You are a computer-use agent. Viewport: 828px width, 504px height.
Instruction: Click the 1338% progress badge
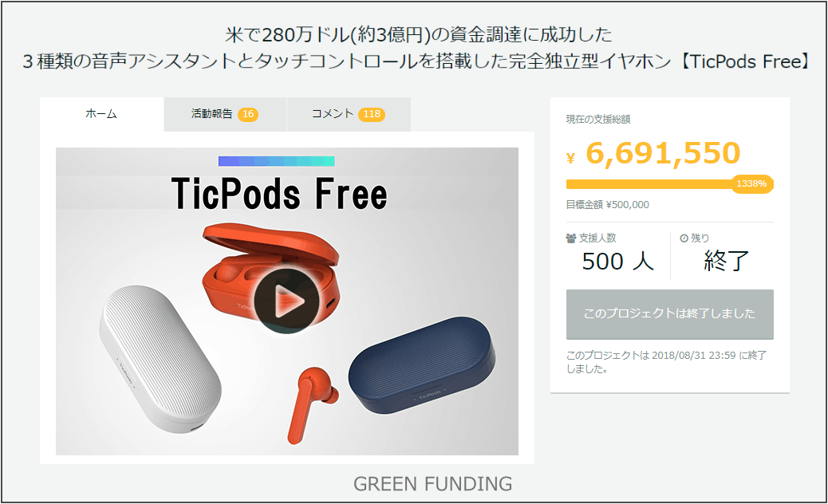tap(752, 183)
